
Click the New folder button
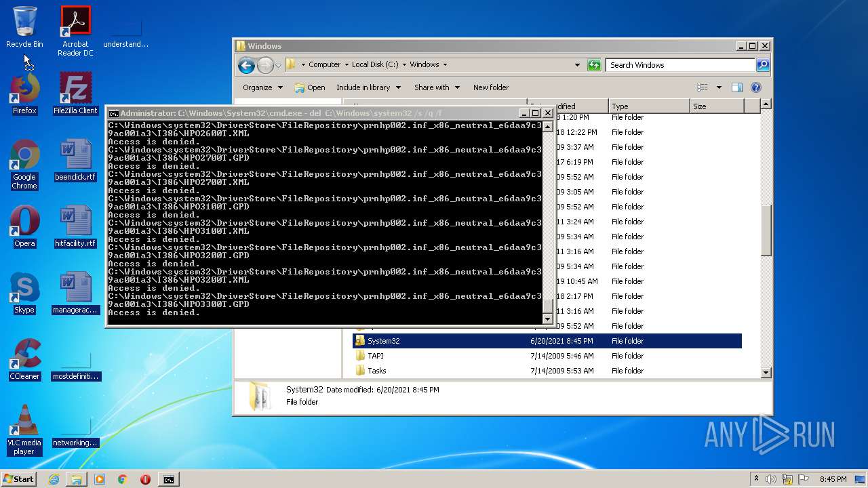pos(491,87)
